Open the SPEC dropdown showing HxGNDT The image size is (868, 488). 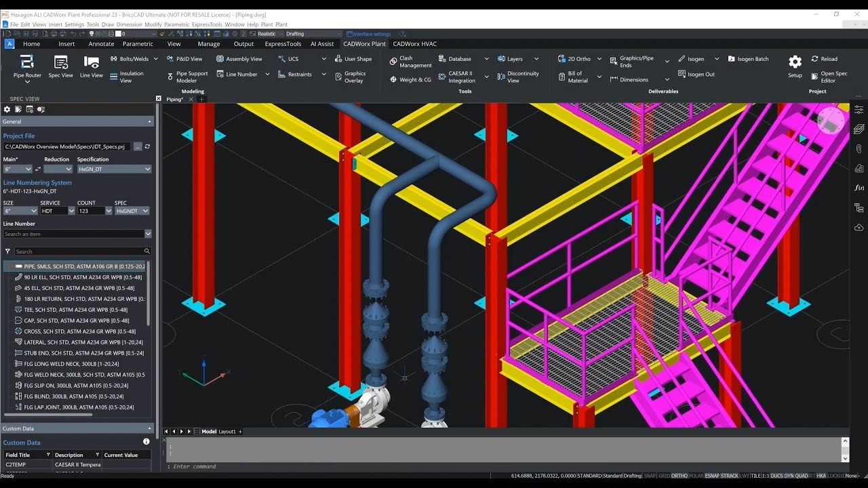(x=132, y=211)
